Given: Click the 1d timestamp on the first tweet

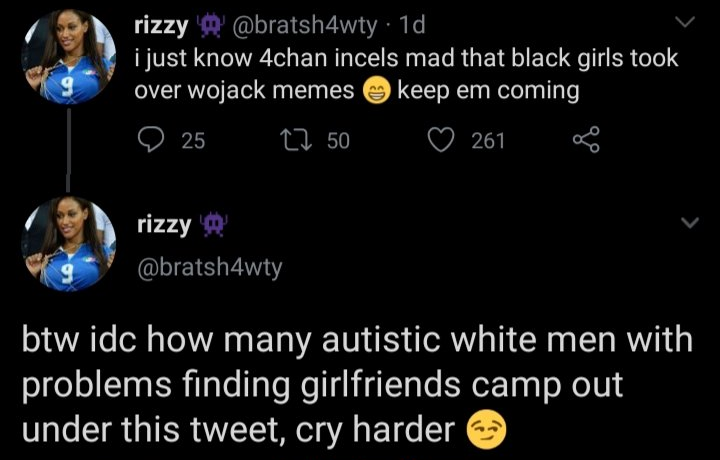Looking at the screenshot, I should [412, 25].
